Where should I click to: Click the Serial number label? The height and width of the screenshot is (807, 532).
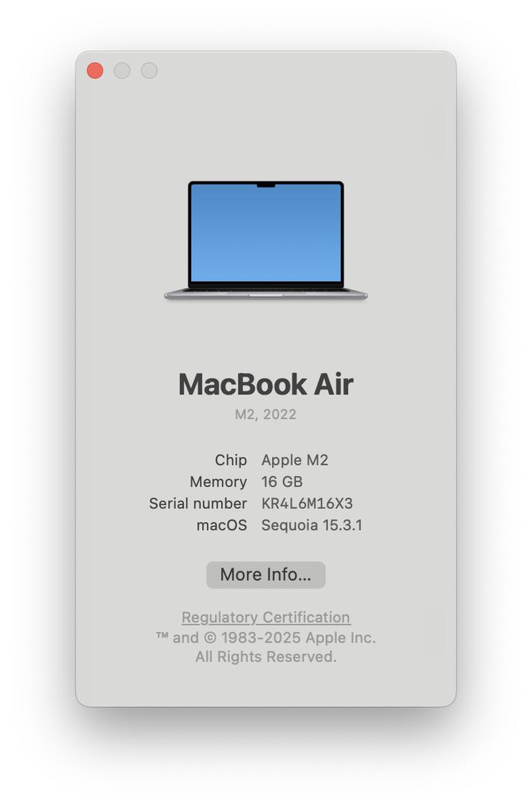(x=197, y=504)
